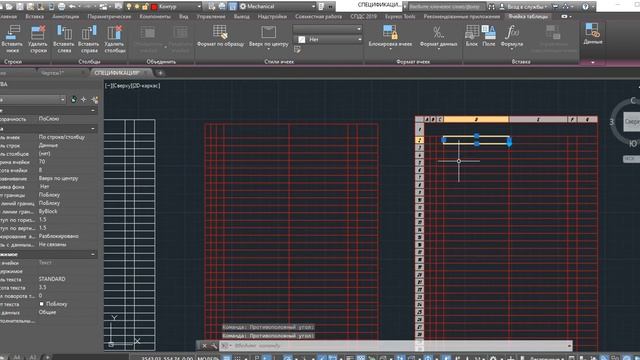Image resolution: width=640 pixels, height=360 pixels.
Task: Click the red layer color swatch
Action: point(154,7)
